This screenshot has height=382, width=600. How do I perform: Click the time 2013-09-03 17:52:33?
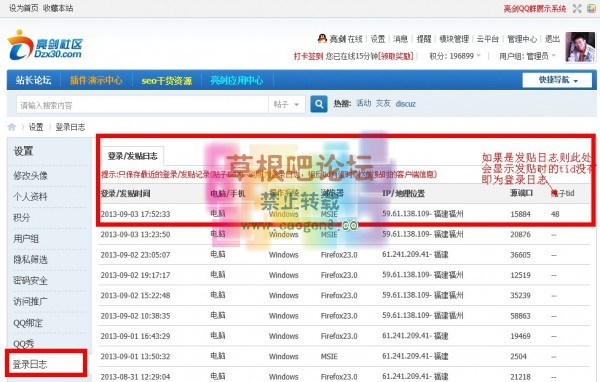pyautogui.click(x=135, y=214)
